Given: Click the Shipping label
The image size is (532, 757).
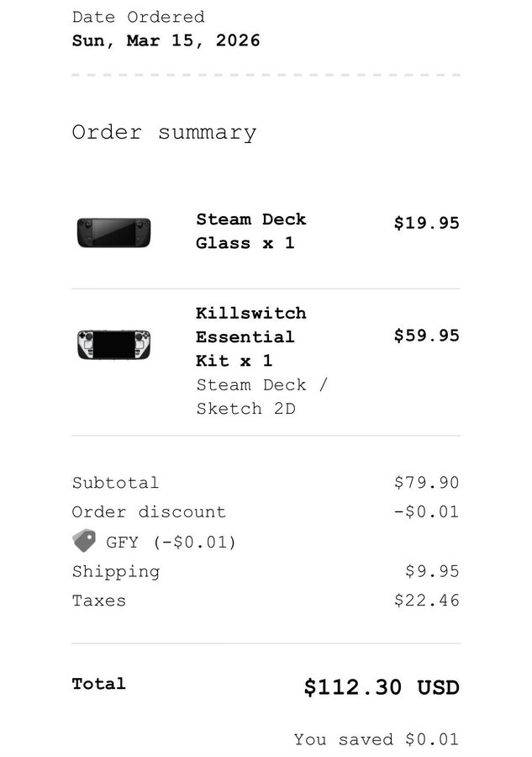Looking at the screenshot, I should 115,572.
